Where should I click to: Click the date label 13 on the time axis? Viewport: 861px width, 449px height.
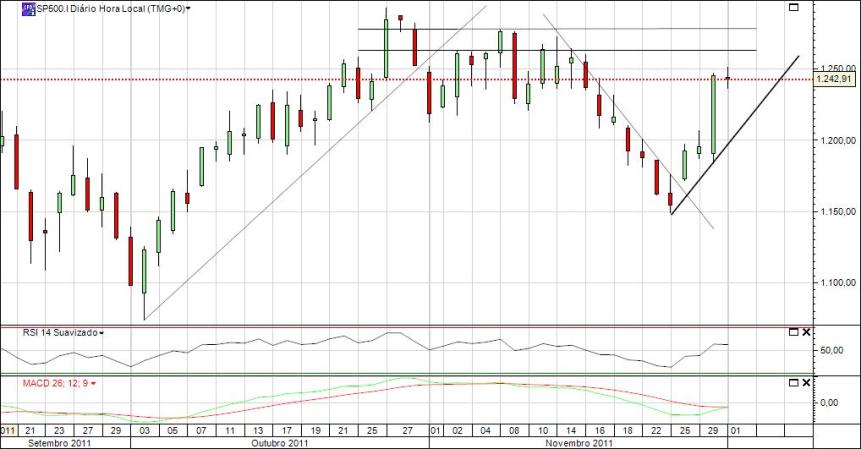pyautogui.click(x=258, y=431)
